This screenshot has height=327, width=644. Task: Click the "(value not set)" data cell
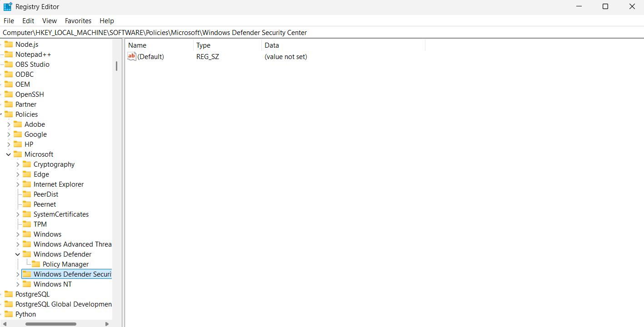tap(286, 57)
